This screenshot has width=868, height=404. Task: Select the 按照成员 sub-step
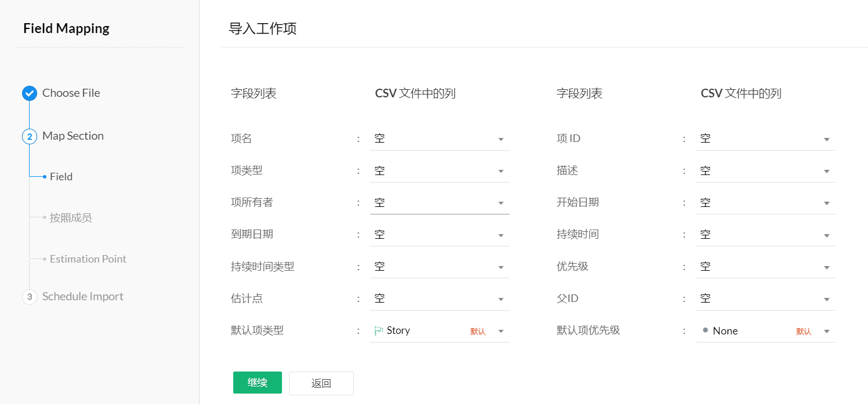(x=70, y=218)
